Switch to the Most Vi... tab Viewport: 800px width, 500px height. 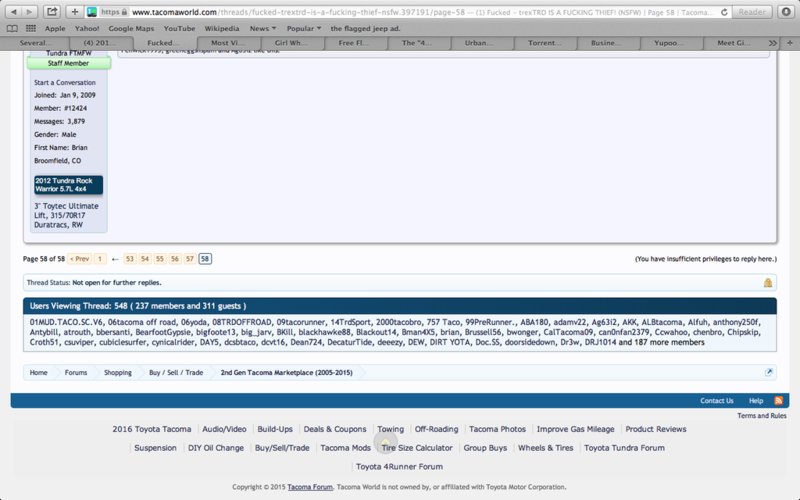(228, 43)
